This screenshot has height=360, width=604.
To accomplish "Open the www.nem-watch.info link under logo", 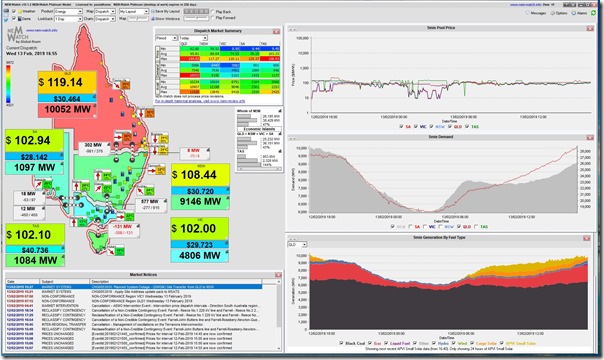I will point(42,30).
